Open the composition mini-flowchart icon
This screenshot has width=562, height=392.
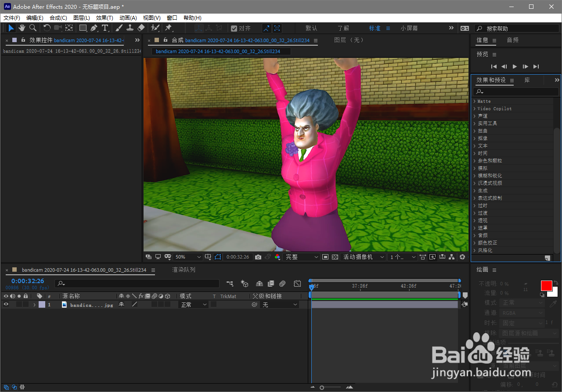pos(230,284)
